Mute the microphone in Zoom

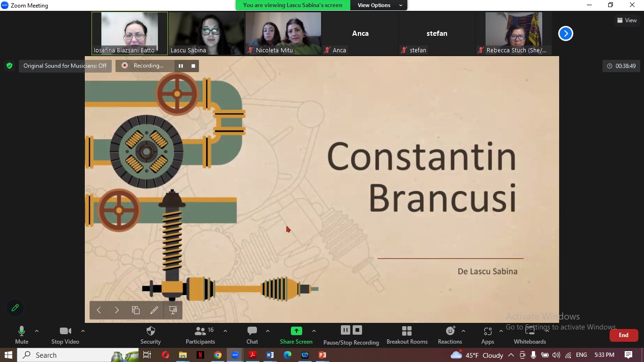(x=22, y=335)
